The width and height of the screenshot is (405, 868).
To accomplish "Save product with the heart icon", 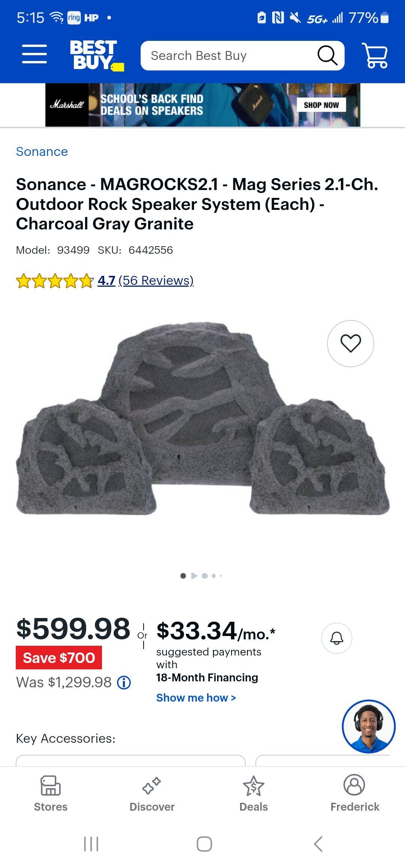I will pos(350,343).
